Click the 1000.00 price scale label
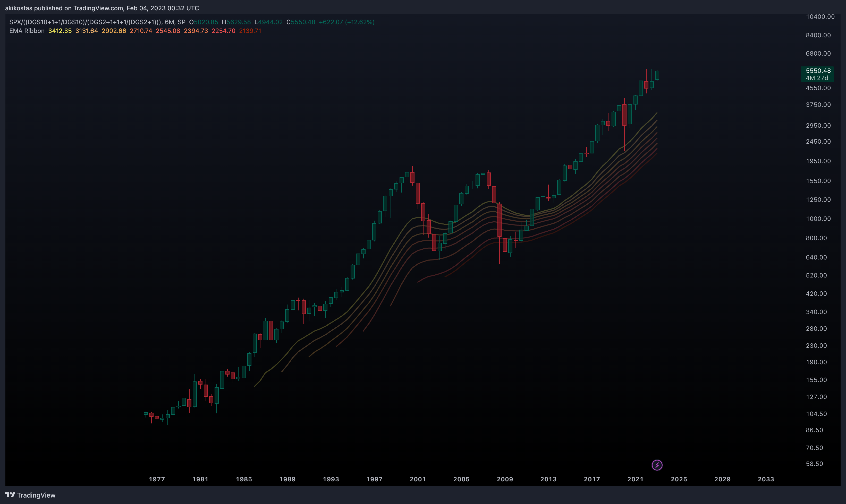Screen dimensions: 846x504 point(818,219)
